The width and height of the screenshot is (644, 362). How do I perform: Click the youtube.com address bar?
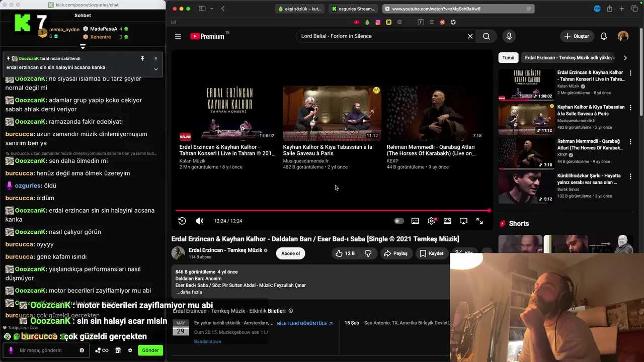(458, 9)
